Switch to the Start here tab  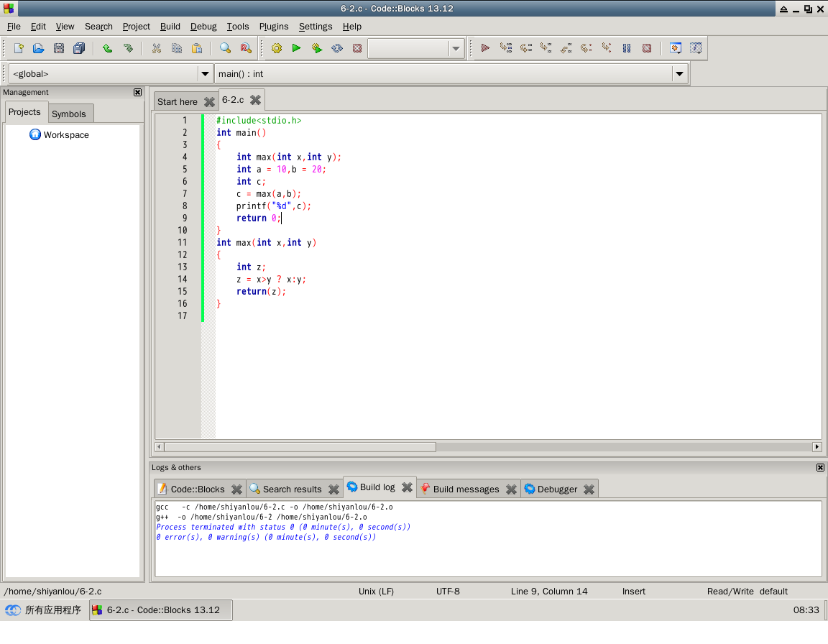(178, 102)
